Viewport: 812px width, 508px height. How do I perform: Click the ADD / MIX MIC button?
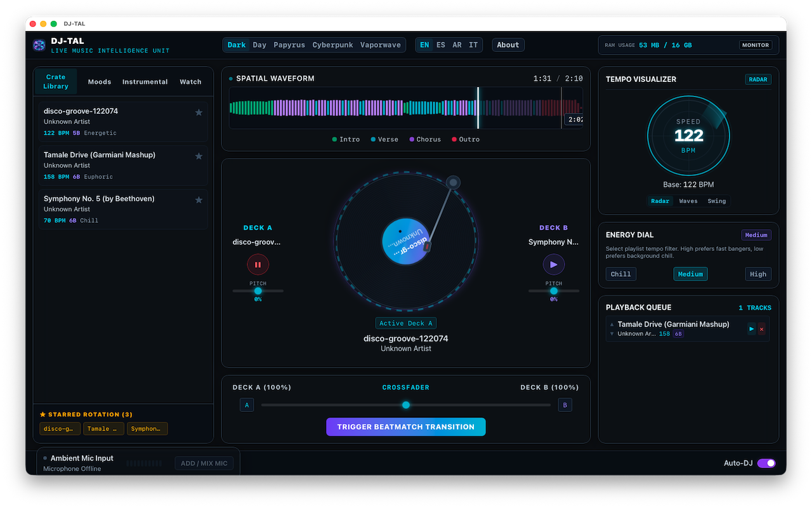204,463
